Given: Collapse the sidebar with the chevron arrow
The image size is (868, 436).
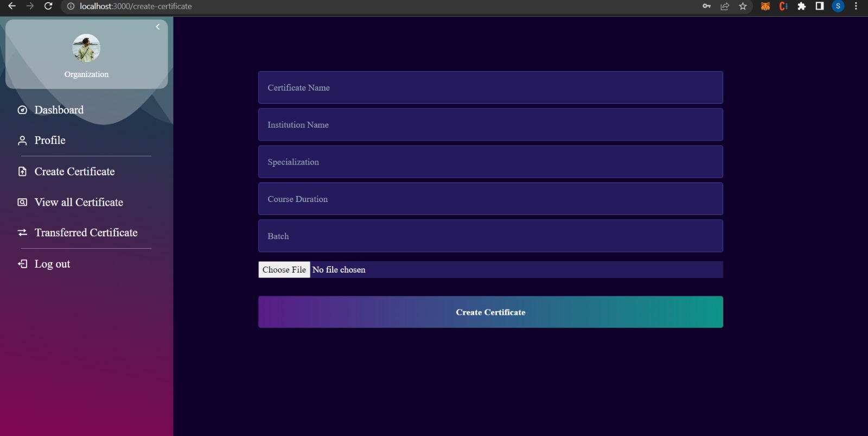Looking at the screenshot, I should coord(157,27).
